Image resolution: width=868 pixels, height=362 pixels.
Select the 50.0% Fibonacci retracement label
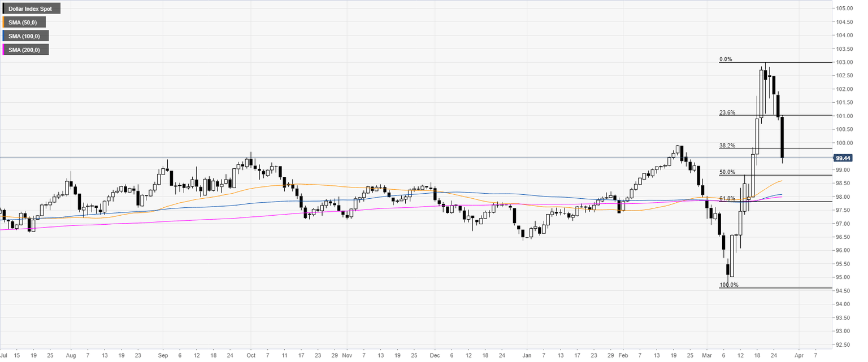(727, 172)
